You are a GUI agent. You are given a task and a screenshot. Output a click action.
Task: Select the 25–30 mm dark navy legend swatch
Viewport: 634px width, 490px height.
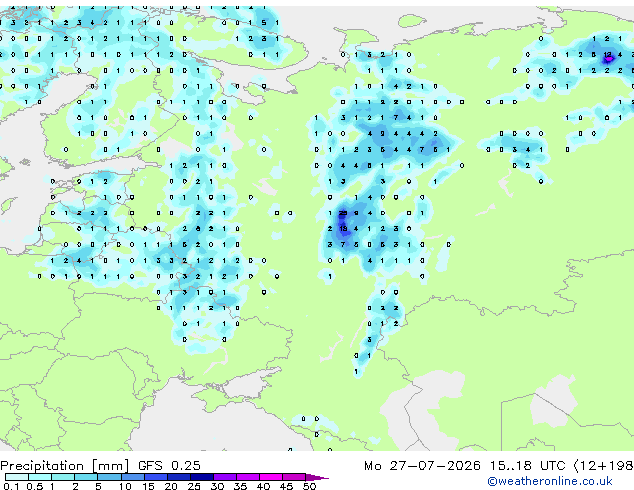click(201, 477)
